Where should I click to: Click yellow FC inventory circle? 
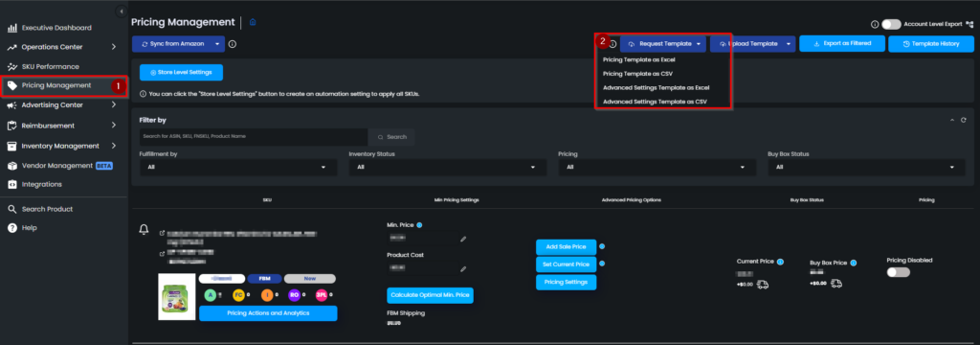(x=238, y=294)
